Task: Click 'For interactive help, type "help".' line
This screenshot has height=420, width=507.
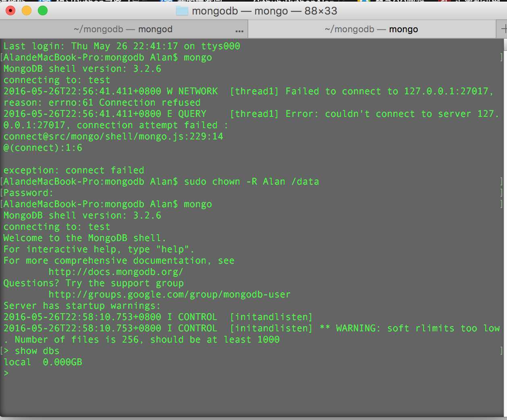Action: click(99, 250)
